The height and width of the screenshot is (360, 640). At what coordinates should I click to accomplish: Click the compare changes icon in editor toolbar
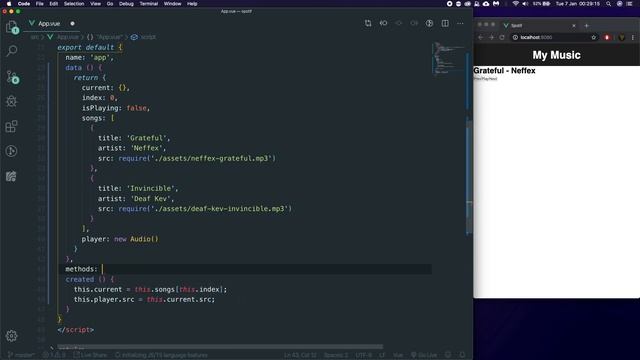tap(368, 23)
